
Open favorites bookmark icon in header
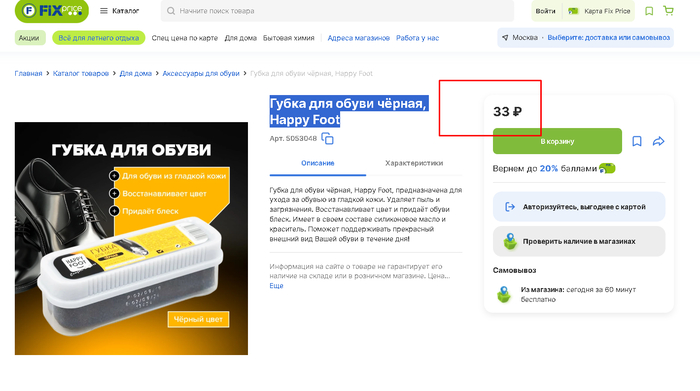(649, 11)
